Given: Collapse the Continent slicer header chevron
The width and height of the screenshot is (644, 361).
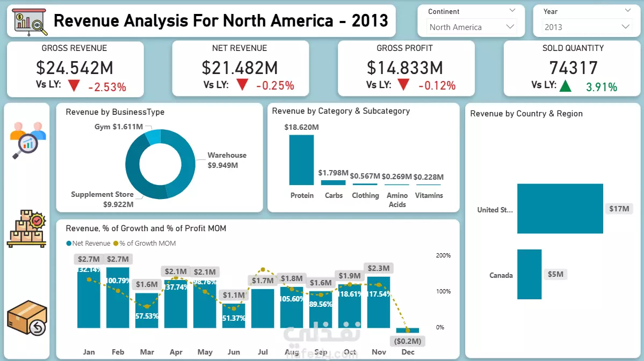Looking at the screenshot, I should tap(512, 11).
